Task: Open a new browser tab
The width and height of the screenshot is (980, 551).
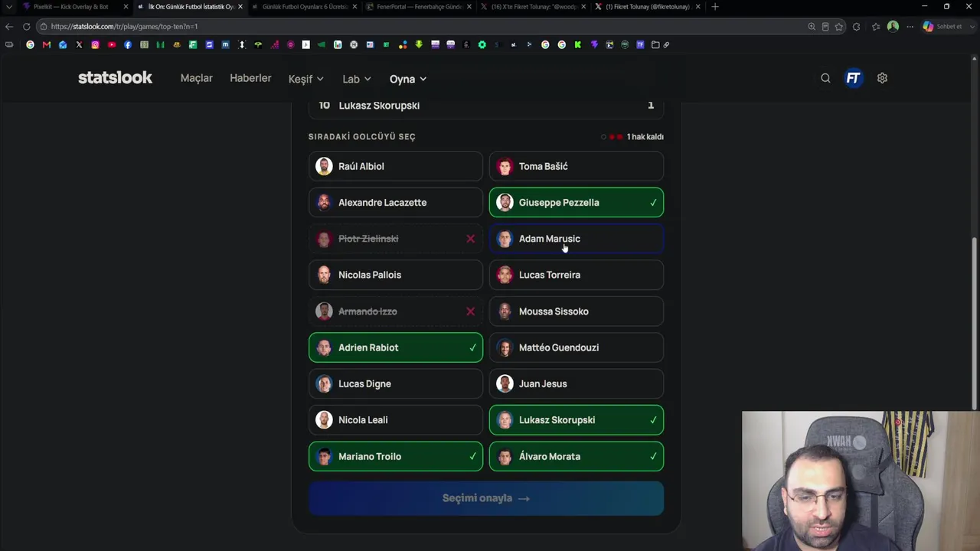Action: [715, 7]
